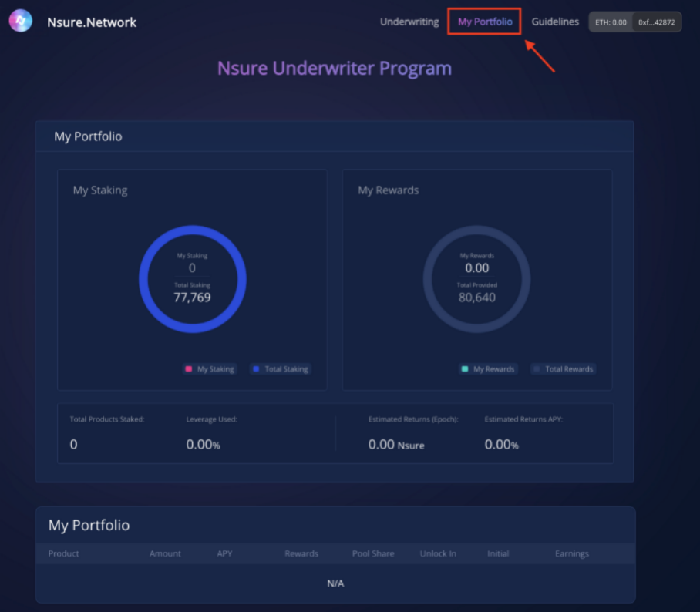Sort by the Unlock In column header
This screenshot has height=612, width=700.
[438, 553]
